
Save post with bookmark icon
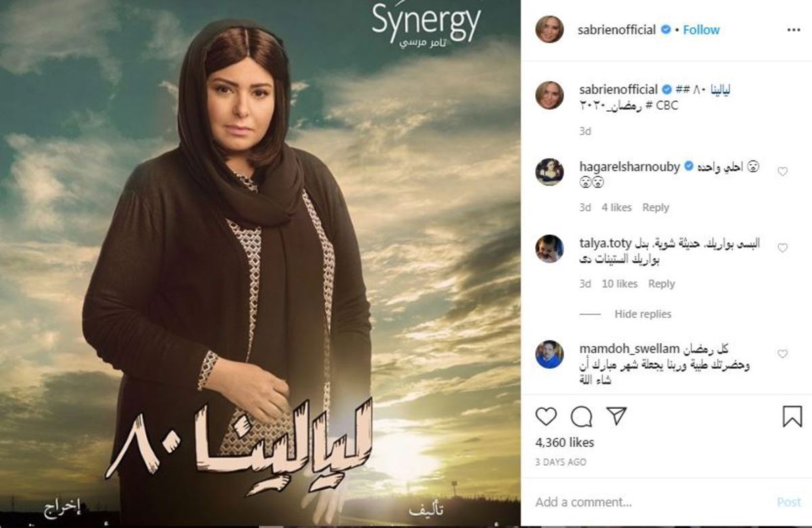pos(792,416)
